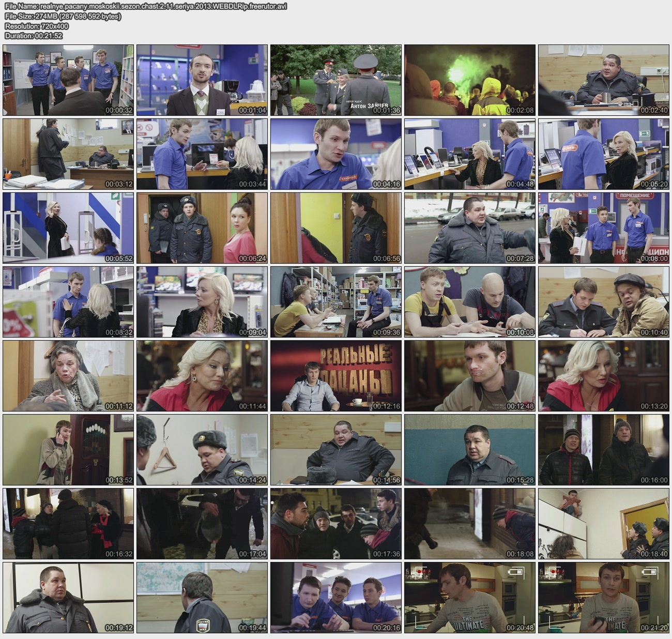Open the frame at 00:18:40

(x=603, y=524)
